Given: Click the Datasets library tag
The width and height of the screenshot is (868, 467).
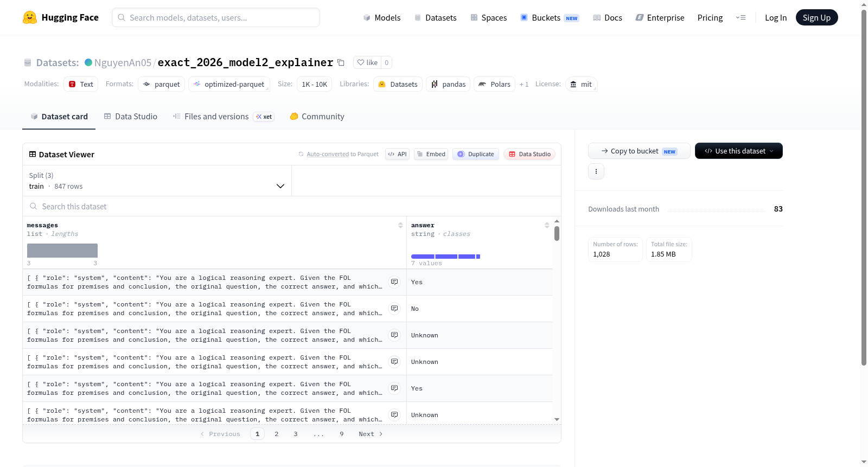Looking at the screenshot, I should 398,84.
